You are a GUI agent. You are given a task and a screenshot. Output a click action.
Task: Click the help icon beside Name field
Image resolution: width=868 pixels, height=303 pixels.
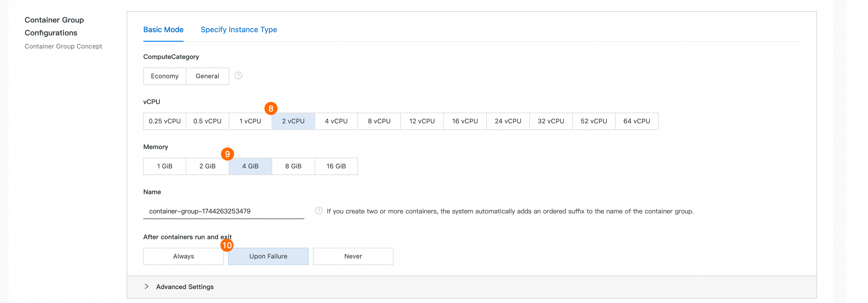(318, 211)
